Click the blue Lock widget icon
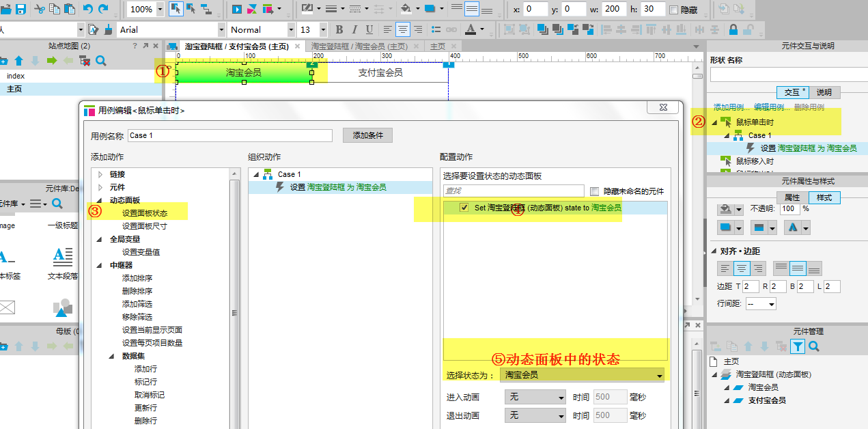This screenshot has height=429, width=868. [733, 29]
